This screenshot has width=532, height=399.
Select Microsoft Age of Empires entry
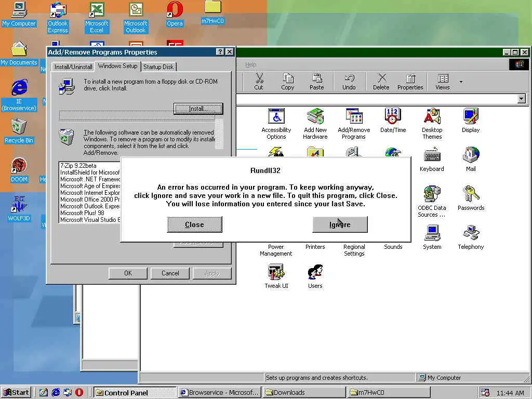[x=90, y=186]
